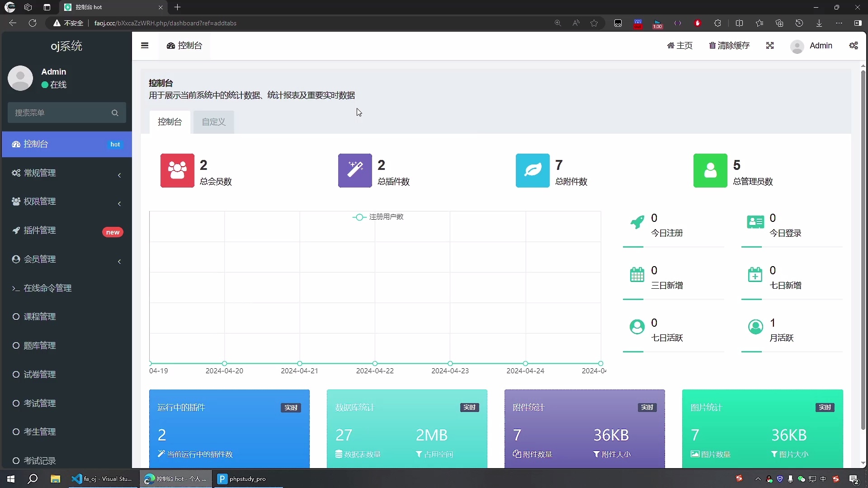Click the ID card icon for 今日登录
Screen dimensions: 868x488
[755, 222]
